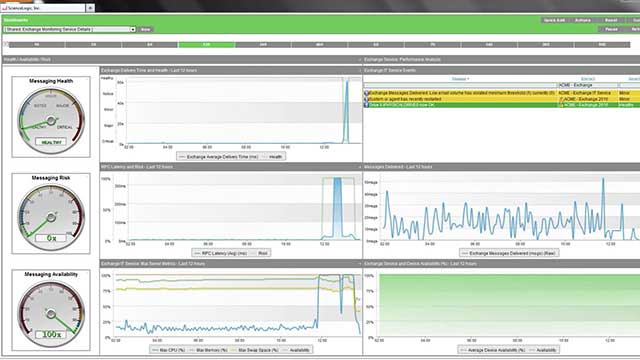Select the 6H time span segment

150,44
